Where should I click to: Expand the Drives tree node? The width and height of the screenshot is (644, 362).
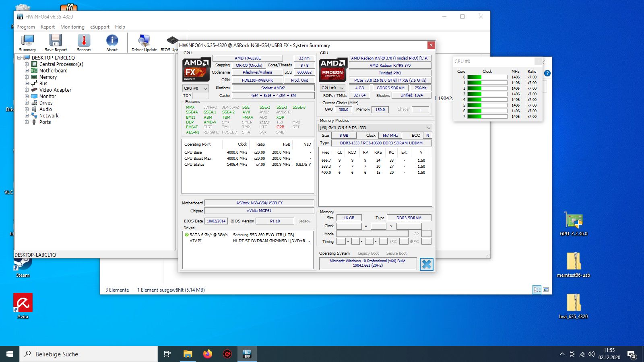[27, 103]
